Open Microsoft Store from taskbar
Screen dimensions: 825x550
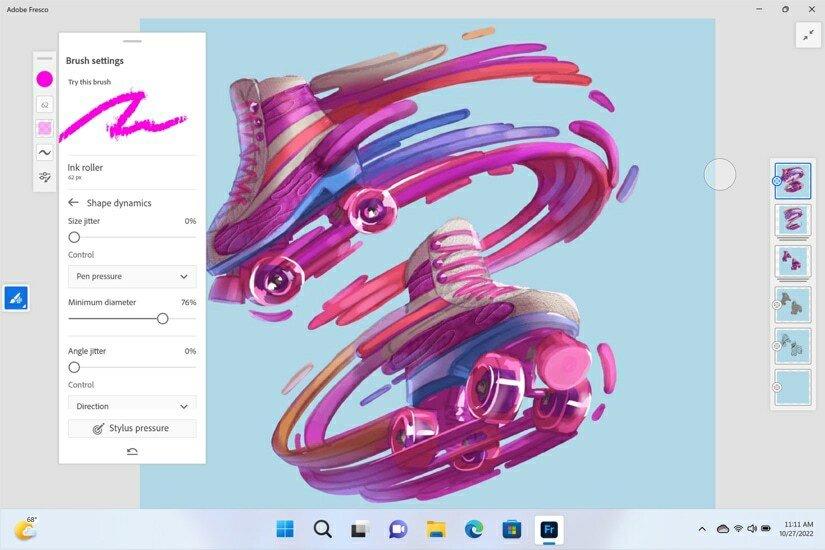511,529
